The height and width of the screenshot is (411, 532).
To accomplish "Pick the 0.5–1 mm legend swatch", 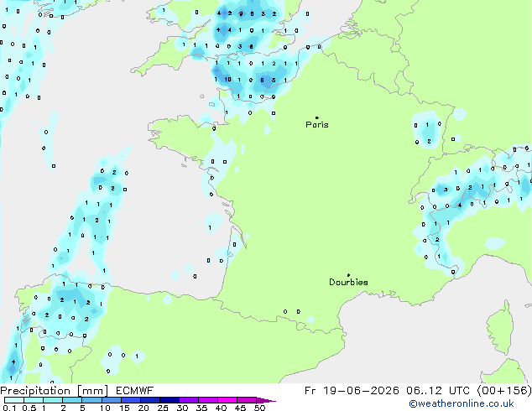I will pyautogui.click(x=34, y=400).
